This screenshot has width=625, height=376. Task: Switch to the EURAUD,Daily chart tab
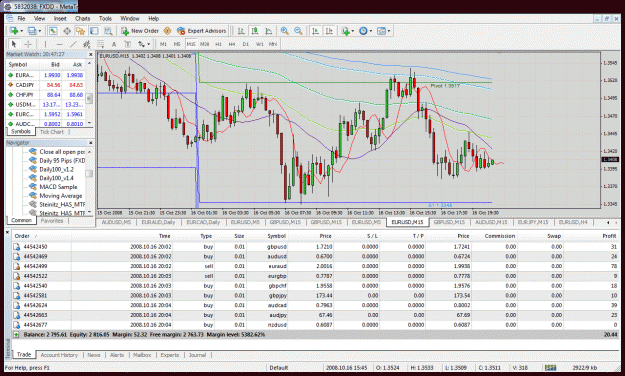pyautogui.click(x=158, y=222)
